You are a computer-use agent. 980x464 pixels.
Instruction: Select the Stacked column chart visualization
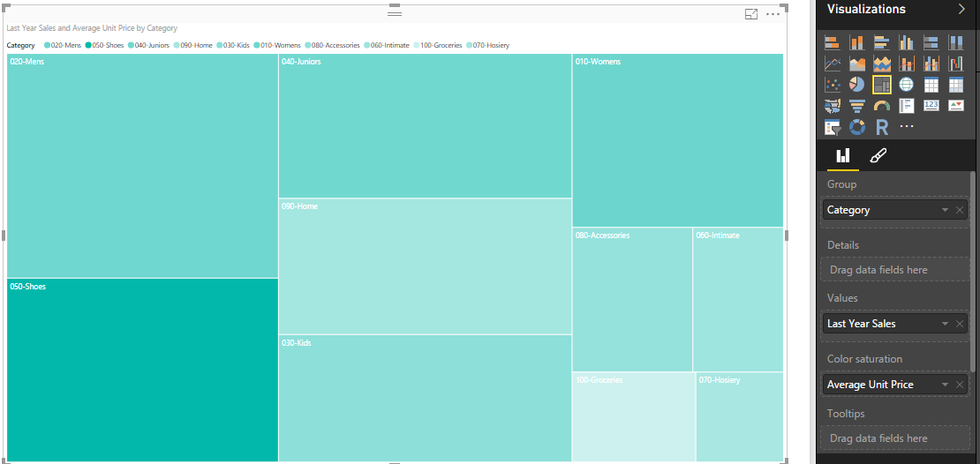point(857,42)
